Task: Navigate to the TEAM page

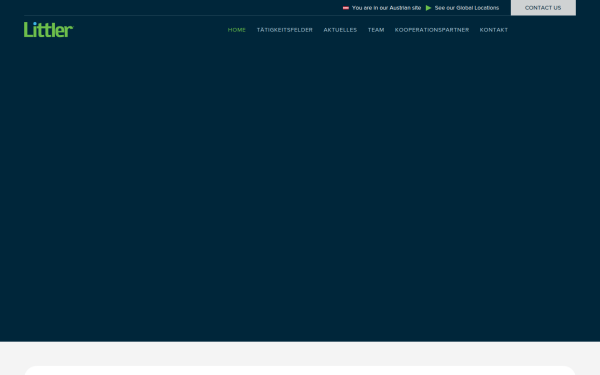Action: click(376, 30)
